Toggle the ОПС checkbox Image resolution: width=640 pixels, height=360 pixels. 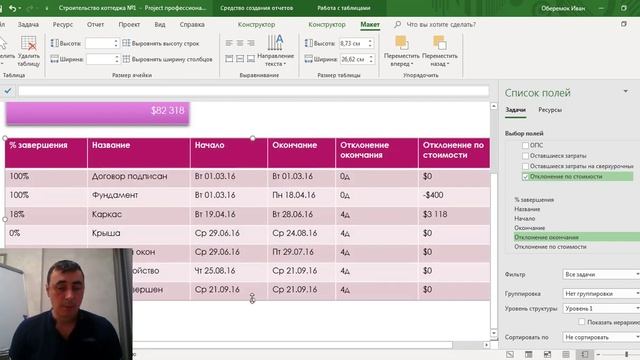click(525, 145)
